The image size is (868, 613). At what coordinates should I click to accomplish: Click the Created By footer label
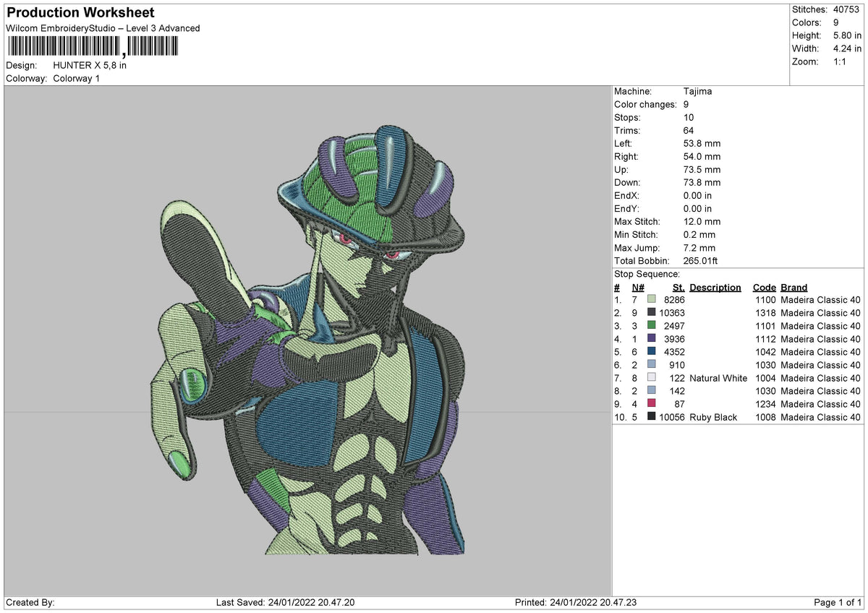pos(30,602)
